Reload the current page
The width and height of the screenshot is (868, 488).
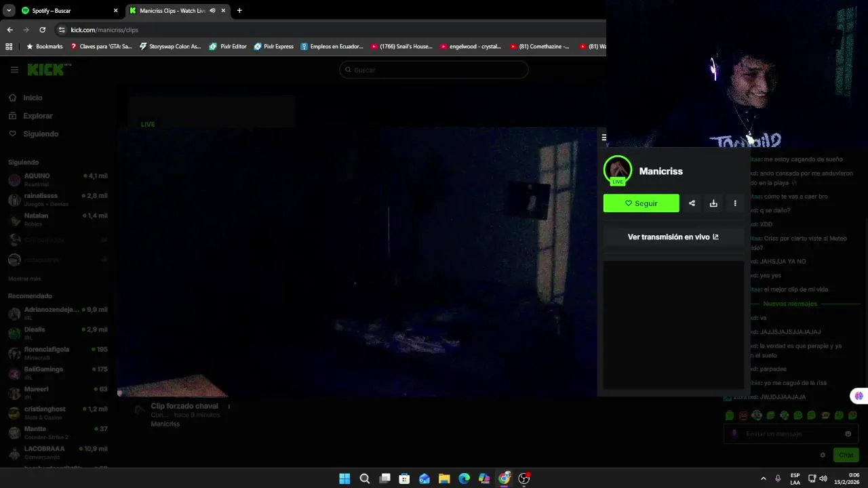(x=42, y=30)
